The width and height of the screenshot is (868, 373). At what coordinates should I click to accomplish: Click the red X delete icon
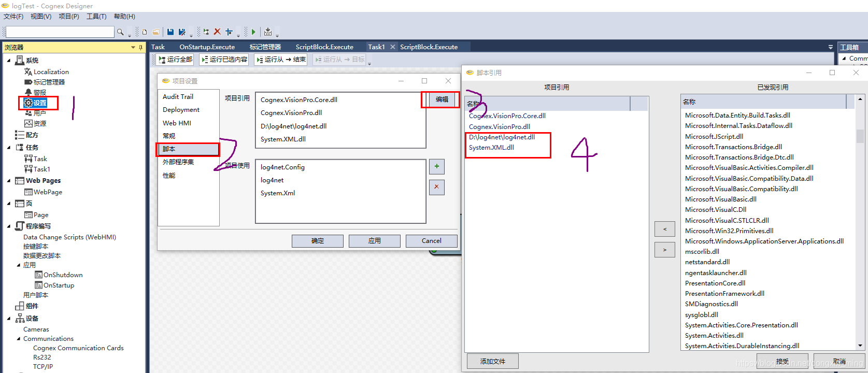pyautogui.click(x=217, y=32)
